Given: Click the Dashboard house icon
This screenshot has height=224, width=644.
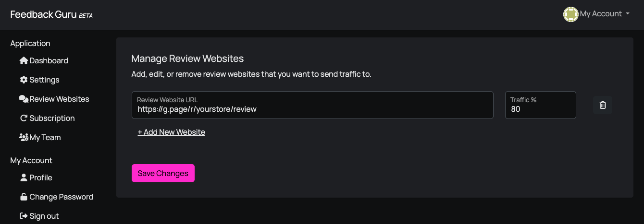Looking at the screenshot, I should click(x=24, y=60).
